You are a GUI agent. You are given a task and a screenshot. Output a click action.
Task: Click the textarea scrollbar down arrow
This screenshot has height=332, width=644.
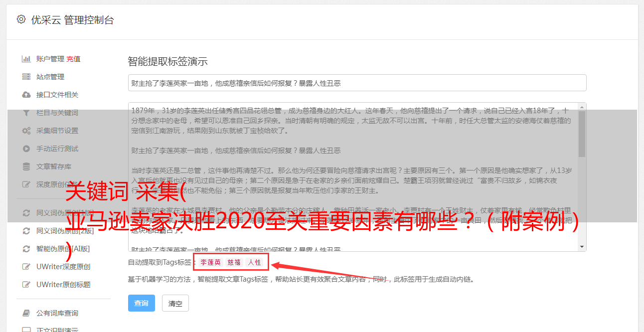[x=582, y=247]
